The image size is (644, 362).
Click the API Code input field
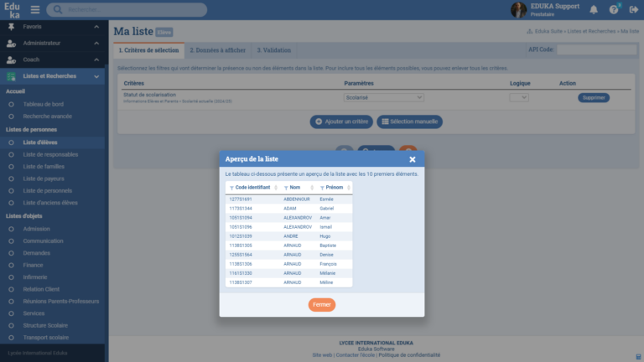tap(596, 49)
